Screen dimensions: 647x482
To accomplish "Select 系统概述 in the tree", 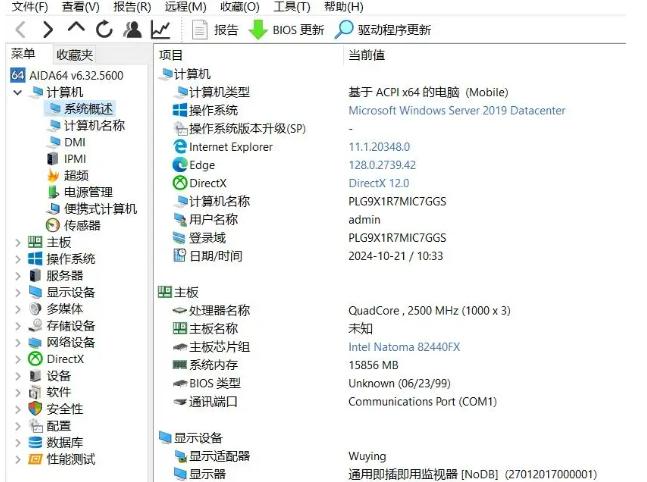I will pyautogui.click(x=82, y=109).
